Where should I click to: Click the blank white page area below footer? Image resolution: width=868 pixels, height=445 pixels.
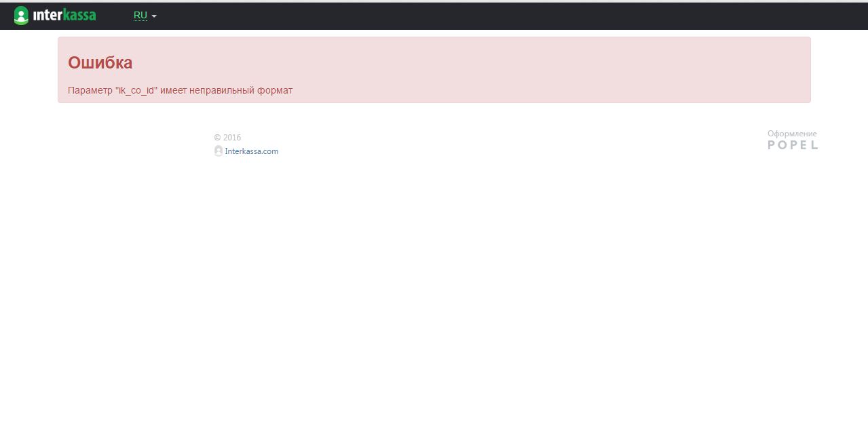[x=434, y=305]
